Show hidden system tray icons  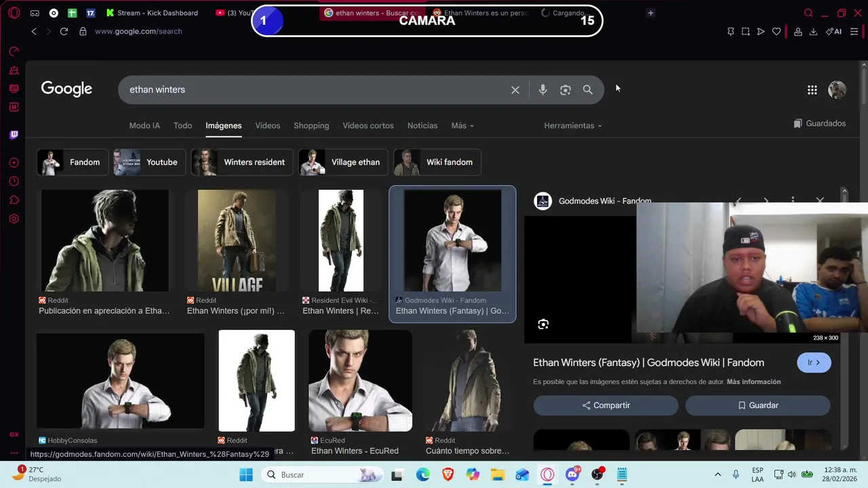[x=717, y=474]
